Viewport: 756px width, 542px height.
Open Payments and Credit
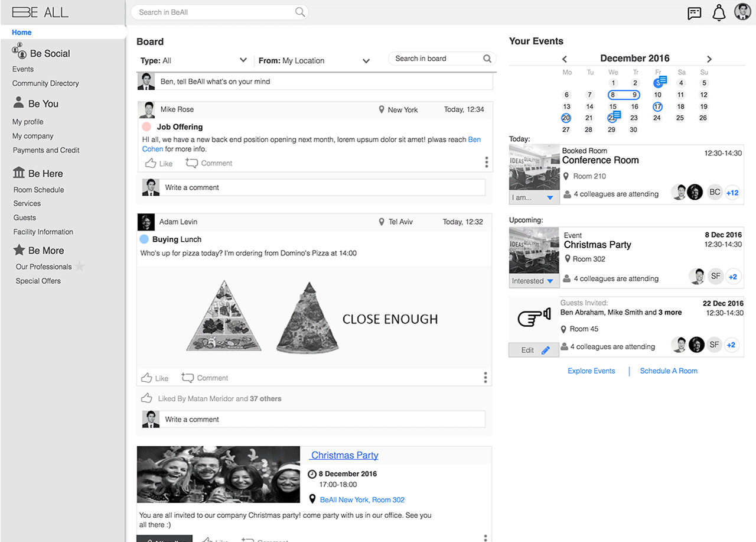click(46, 150)
